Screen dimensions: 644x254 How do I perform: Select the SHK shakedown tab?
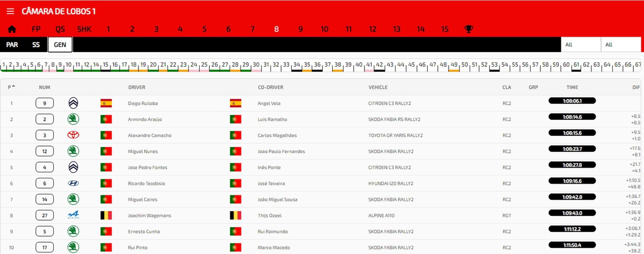84,29
